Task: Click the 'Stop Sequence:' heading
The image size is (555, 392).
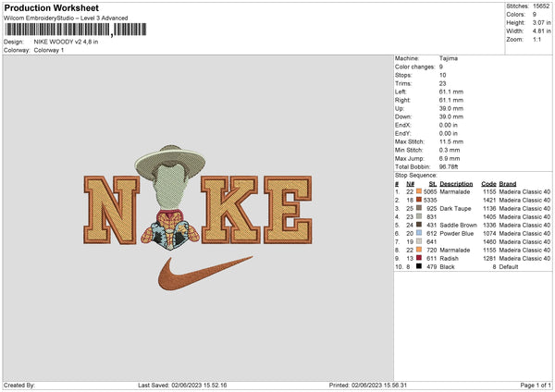Action: coord(416,175)
